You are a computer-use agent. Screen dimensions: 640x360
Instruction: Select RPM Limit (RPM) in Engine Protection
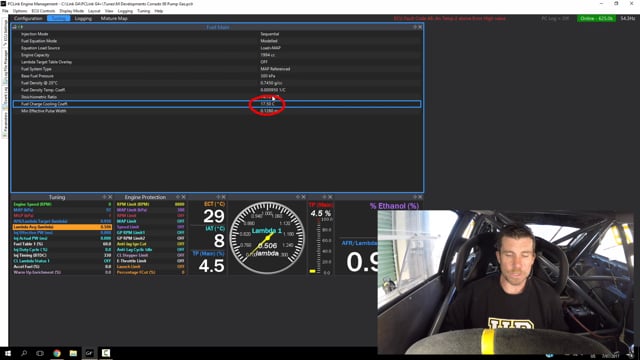(150, 204)
